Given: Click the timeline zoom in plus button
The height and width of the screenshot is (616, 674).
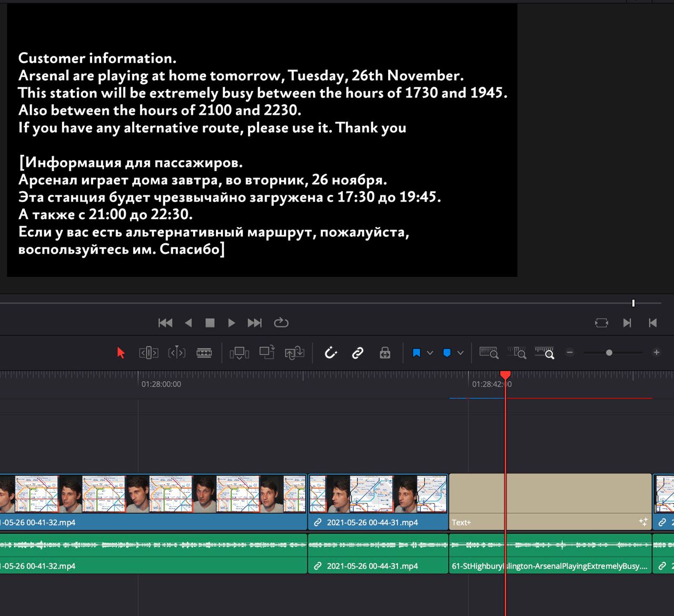Looking at the screenshot, I should [x=657, y=353].
